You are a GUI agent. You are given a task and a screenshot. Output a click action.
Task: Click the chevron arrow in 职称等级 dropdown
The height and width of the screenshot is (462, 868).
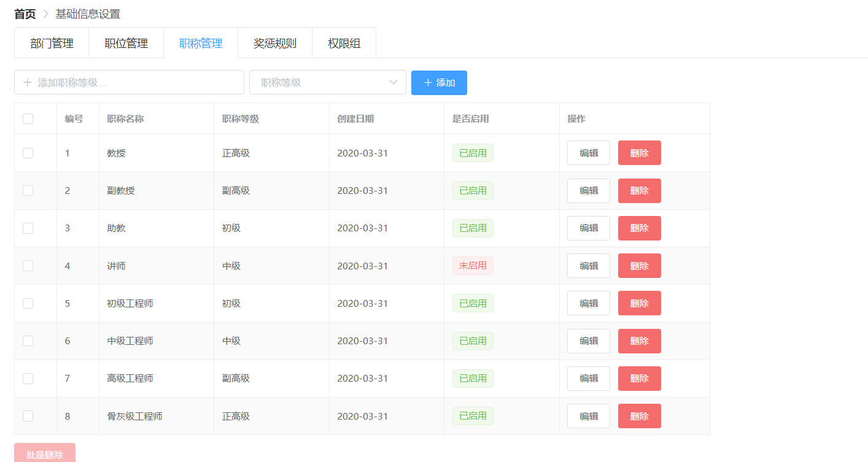tap(393, 82)
